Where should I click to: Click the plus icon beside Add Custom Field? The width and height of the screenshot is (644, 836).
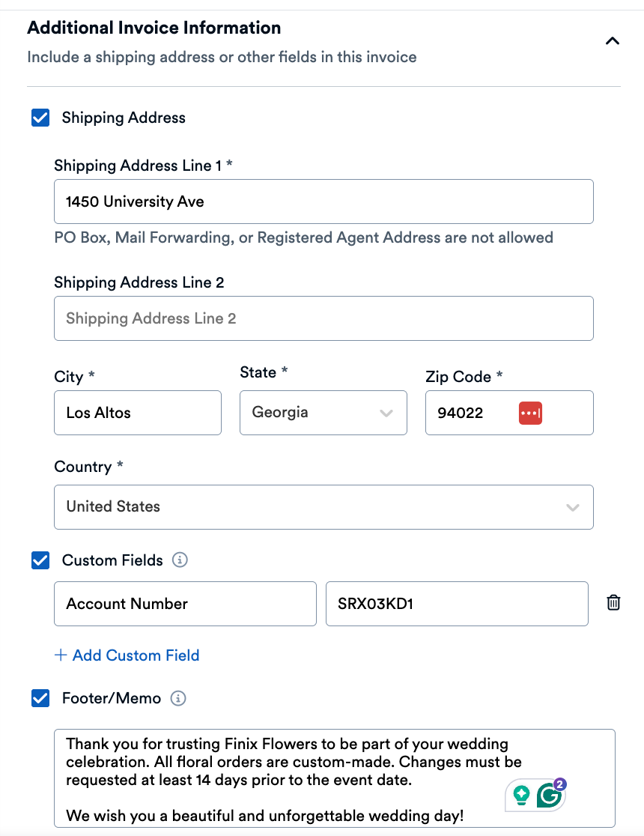tap(59, 655)
